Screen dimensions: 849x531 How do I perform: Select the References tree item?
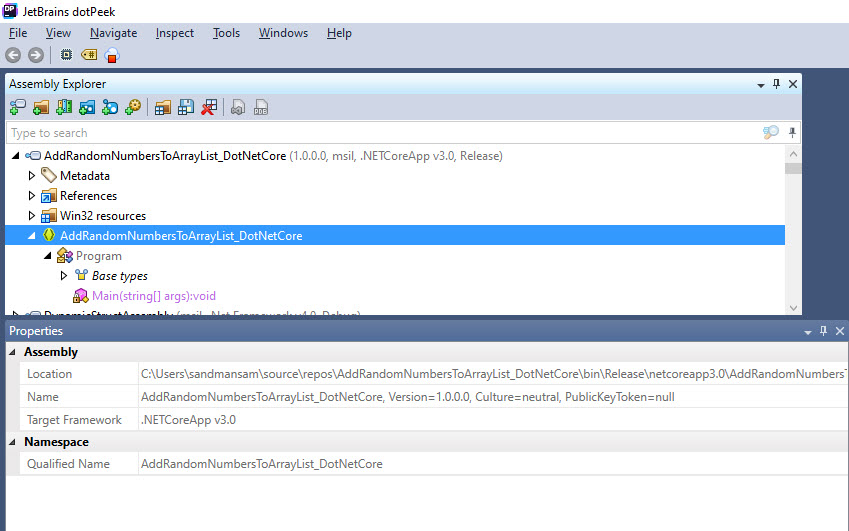coord(88,196)
